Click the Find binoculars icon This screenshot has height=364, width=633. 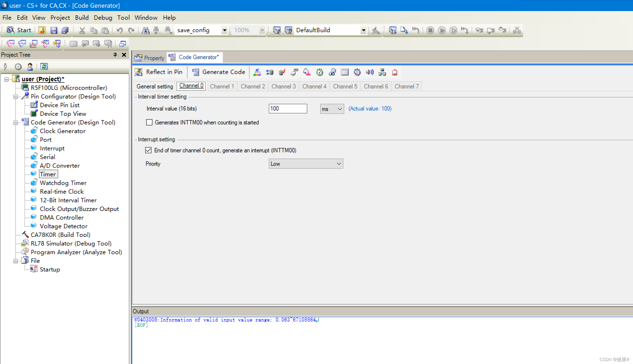[145, 30]
